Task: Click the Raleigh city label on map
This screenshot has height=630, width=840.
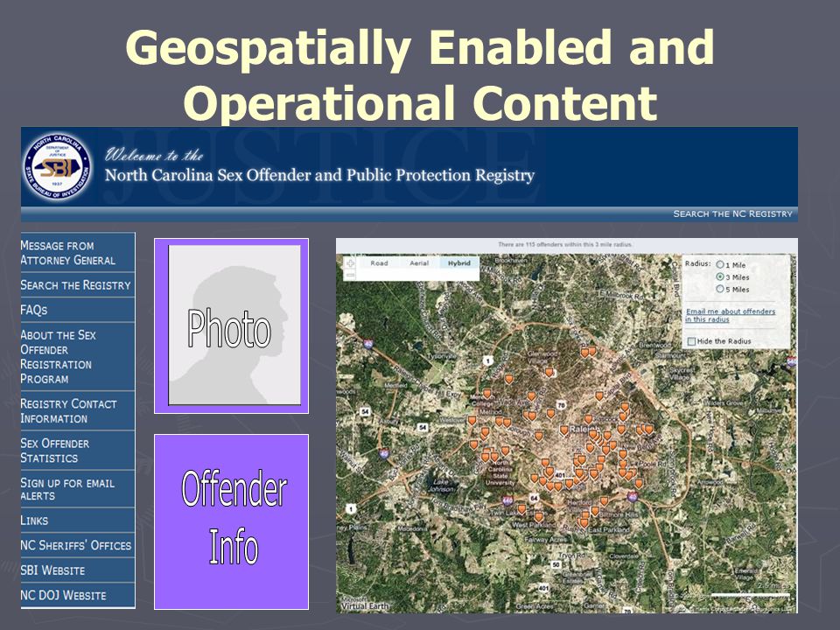Action: tap(583, 429)
